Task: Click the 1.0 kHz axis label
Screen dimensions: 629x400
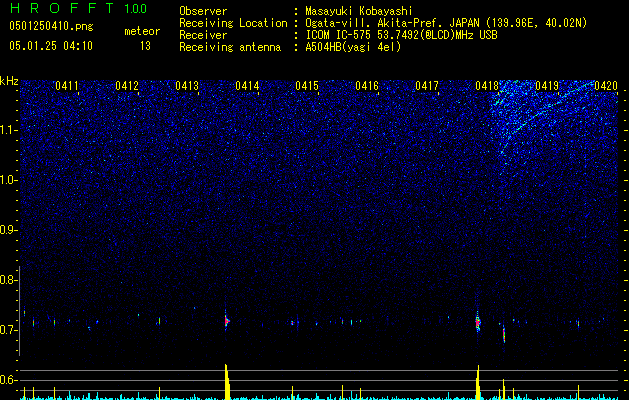Action: point(9,180)
